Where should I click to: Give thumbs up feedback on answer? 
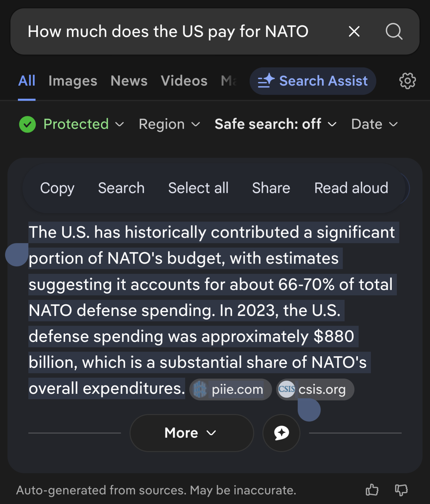[x=372, y=490]
